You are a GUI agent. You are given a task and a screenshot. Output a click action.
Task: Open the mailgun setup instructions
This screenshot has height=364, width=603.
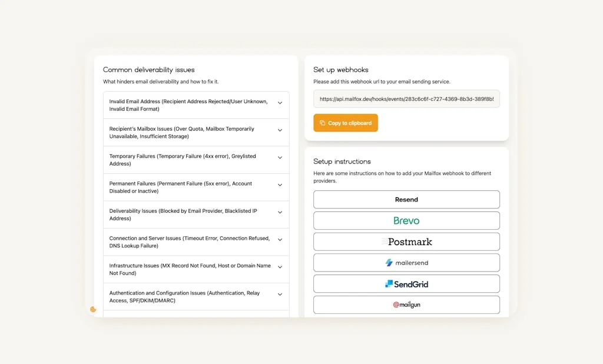coord(406,305)
